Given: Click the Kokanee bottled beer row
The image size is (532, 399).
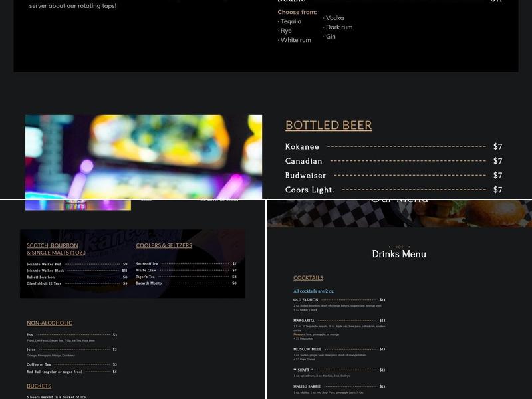Looking at the screenshot, I should tap(303, 146).
